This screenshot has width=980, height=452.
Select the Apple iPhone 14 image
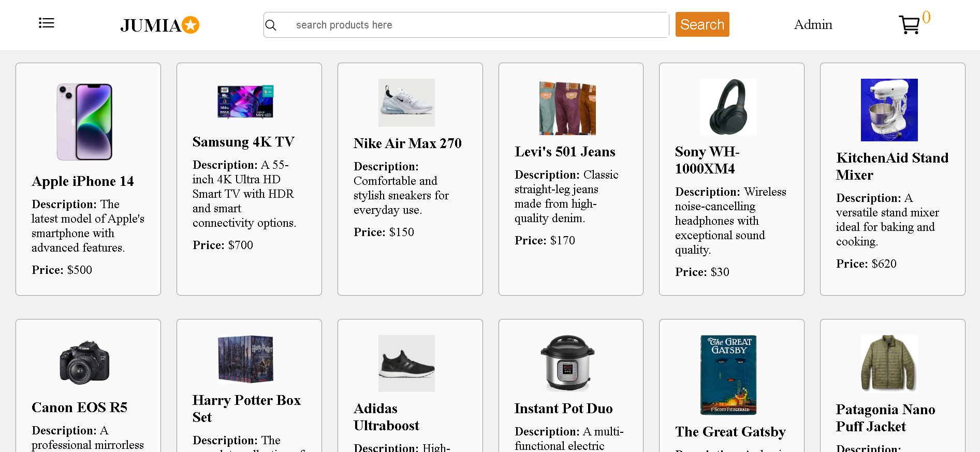click(84, 122)
